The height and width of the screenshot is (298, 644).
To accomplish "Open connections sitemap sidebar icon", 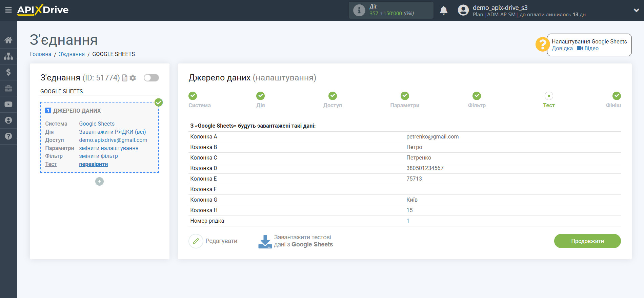I will pos(8,56).
